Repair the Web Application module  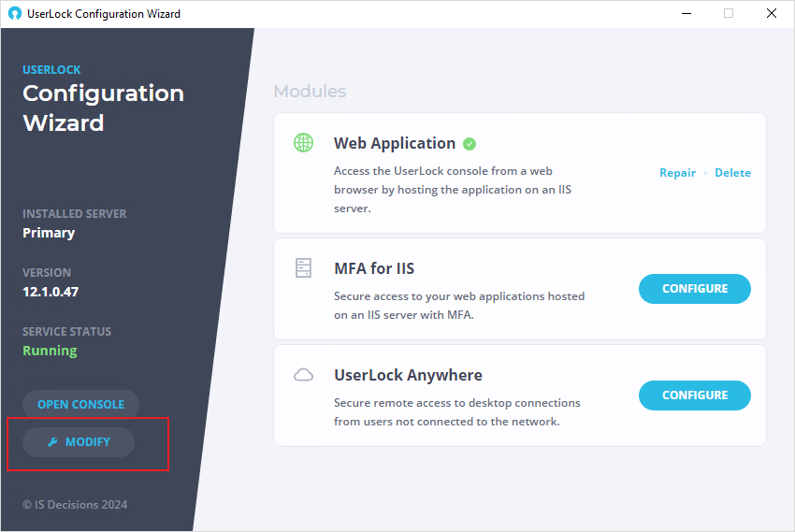677,173
